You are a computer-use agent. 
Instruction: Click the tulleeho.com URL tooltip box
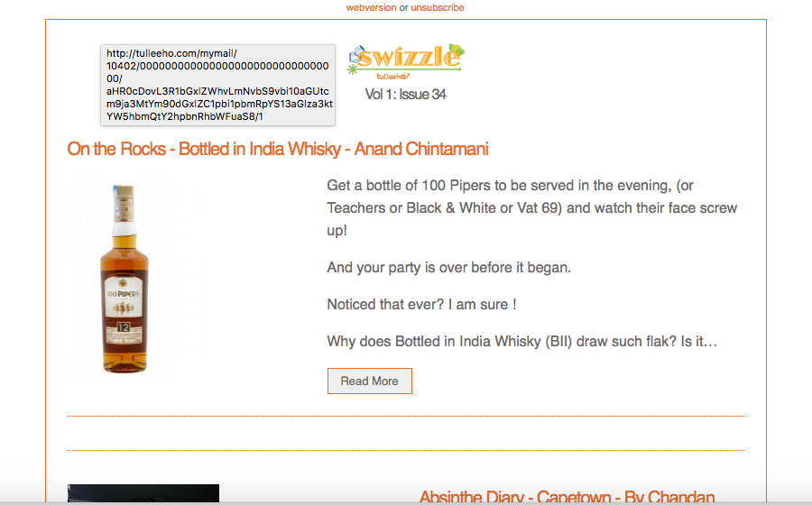point(218,85)
